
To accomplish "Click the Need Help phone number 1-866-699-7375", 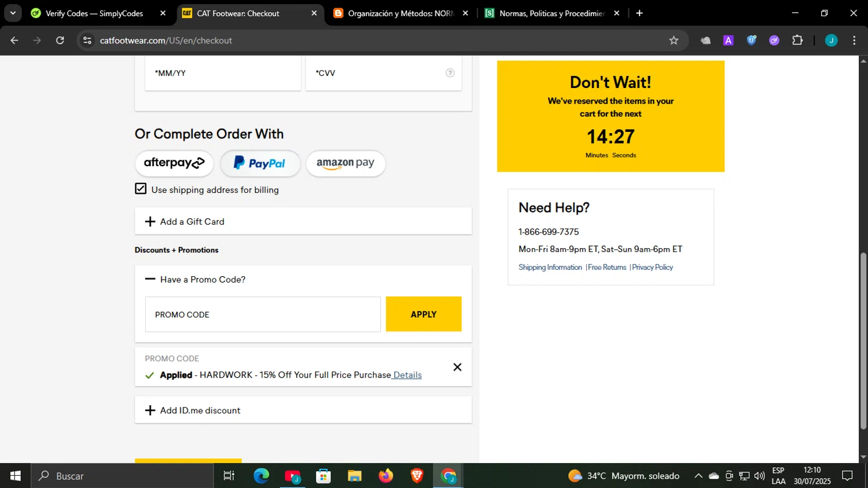I will (549, 232).
